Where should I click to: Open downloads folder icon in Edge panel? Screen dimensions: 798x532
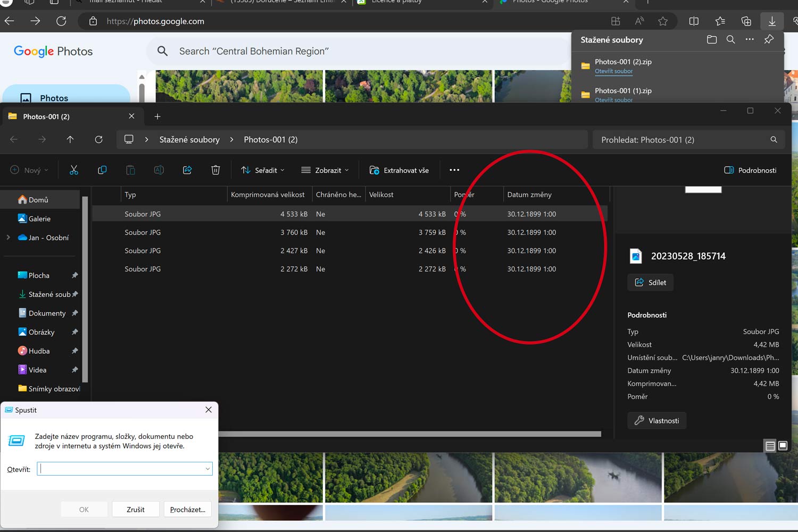(x=712, y=40)
